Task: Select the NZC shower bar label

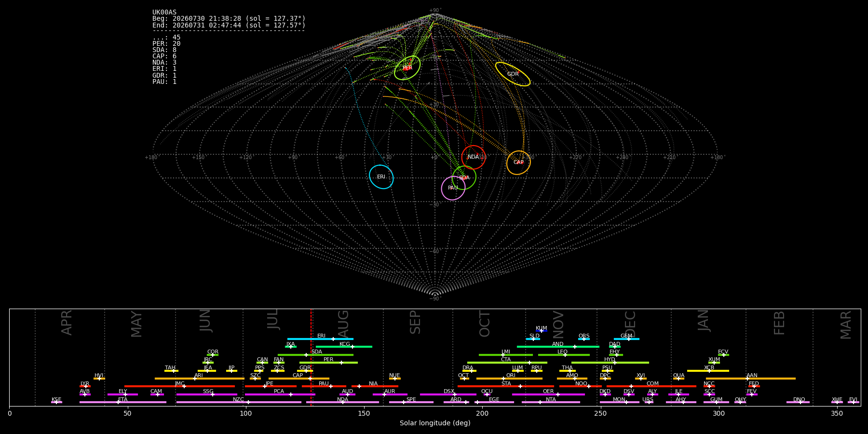Action: 238,400
